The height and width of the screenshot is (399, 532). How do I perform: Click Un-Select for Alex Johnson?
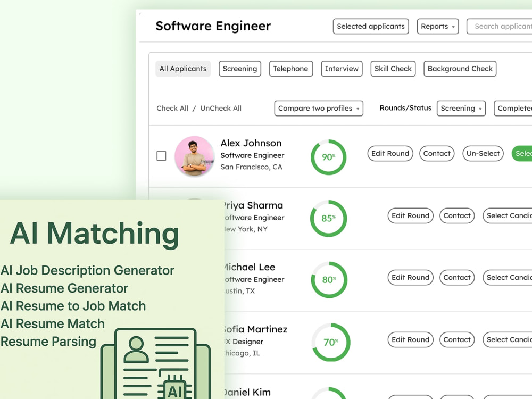pos(483,153)
